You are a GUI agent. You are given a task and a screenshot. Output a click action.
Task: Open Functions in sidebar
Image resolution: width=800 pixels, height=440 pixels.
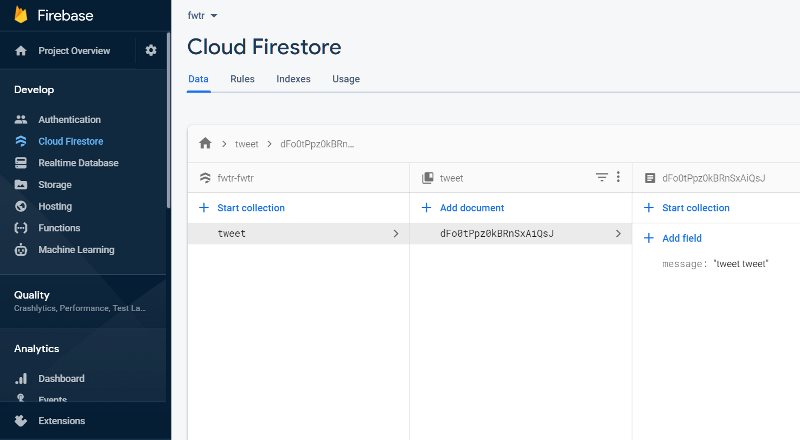pyautogui.click(x=59, y=228)
